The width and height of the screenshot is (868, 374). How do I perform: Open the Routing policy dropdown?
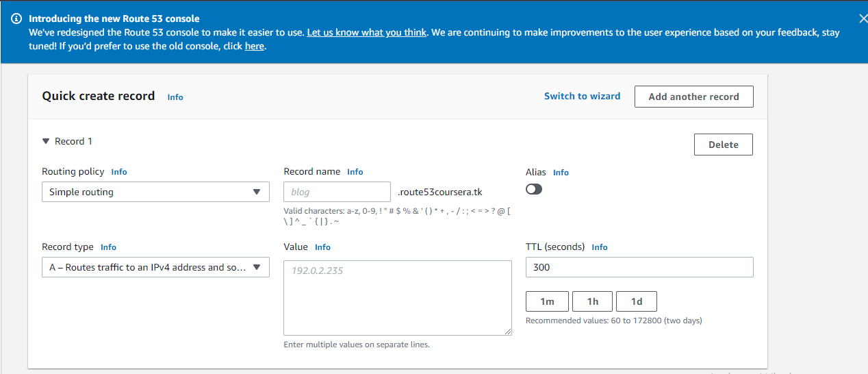click(x=155, y=192)
